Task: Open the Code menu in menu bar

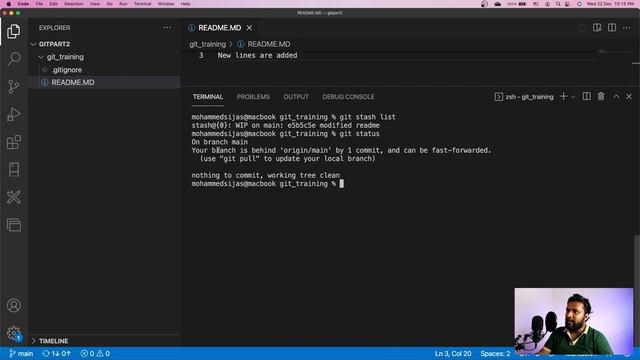Action: [x=23, y=4]
